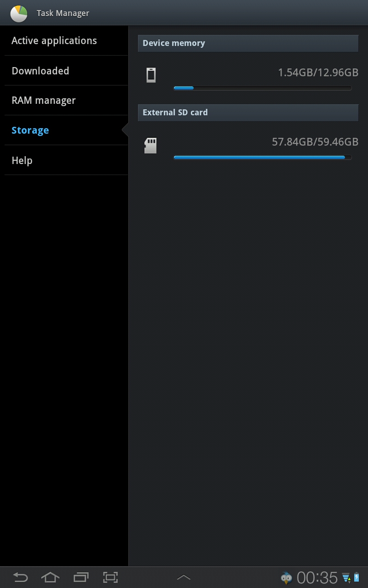Click the Device memory usage bar
Image resolution: width=368 pixels, height=588 pixels.
tap(263, 88)
